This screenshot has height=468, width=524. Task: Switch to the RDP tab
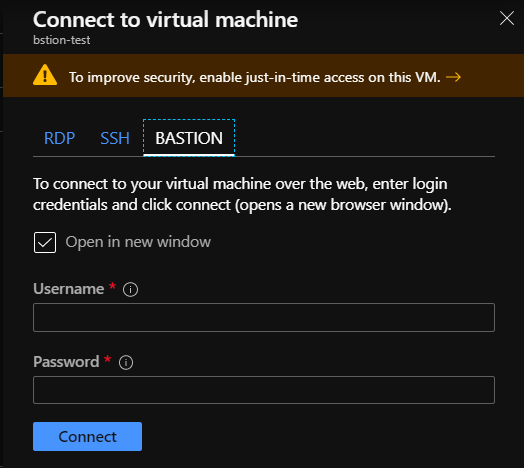[59, 138]
